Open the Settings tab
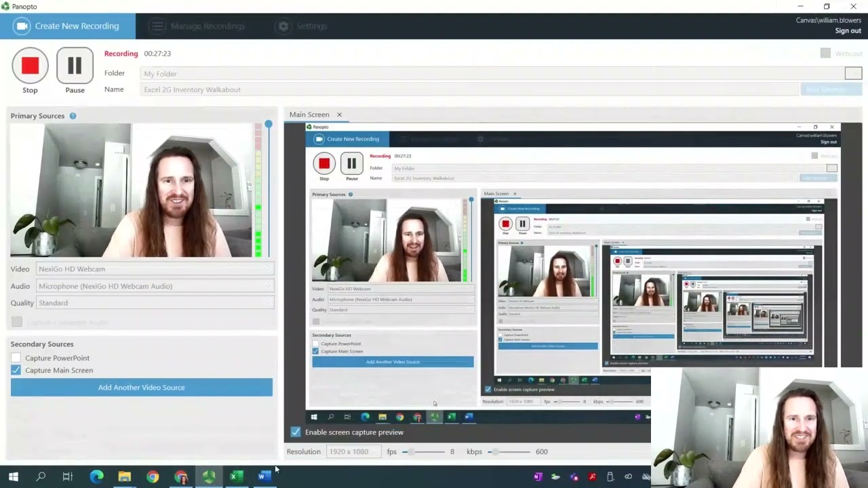Viewport: 868px width, 488px height. click(302, 26)
